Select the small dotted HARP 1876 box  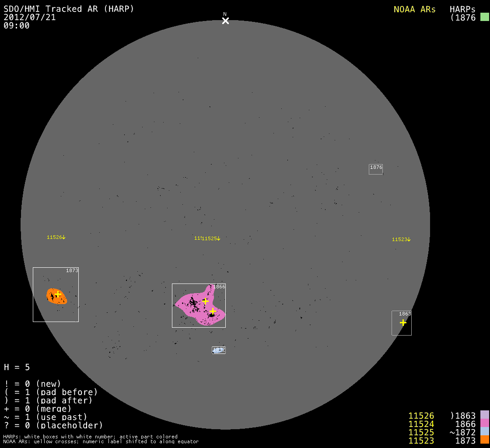[x=376, y=169]
